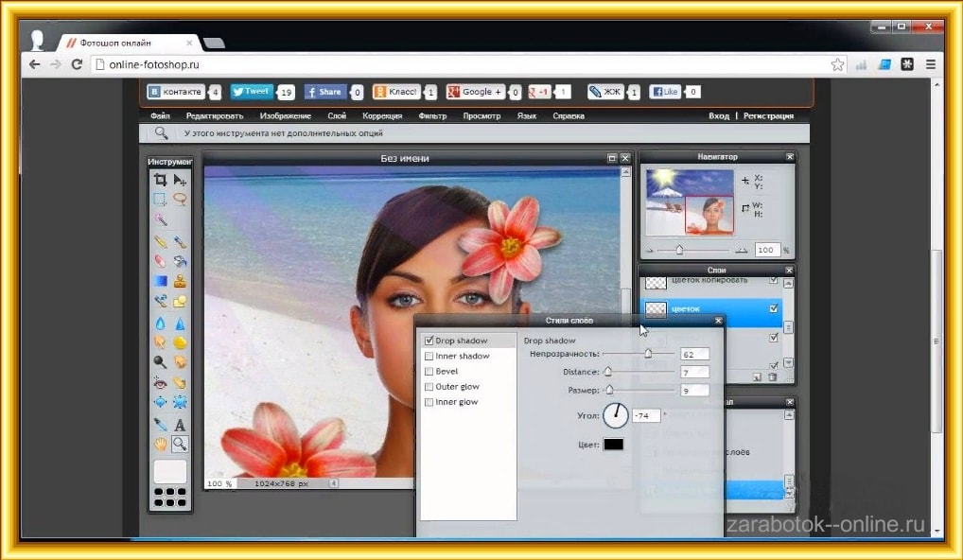This screenshot has width=963, height=560.
Task: Activate the Clone Stamp tool
Action: (x=180, y=281)
